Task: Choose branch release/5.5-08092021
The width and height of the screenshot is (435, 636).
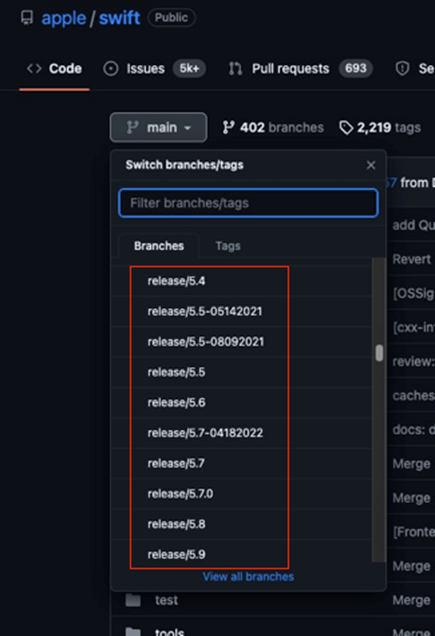Action: tap(241, 342)
